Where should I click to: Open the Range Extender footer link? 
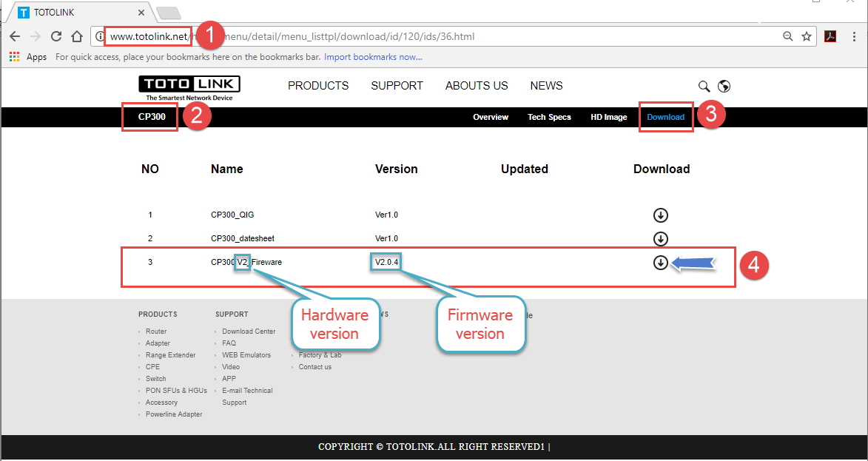(170, 354)
